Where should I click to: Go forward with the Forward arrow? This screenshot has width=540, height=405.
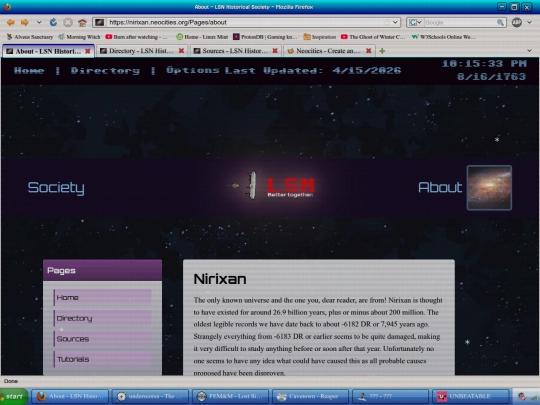[x=24, y=22]
